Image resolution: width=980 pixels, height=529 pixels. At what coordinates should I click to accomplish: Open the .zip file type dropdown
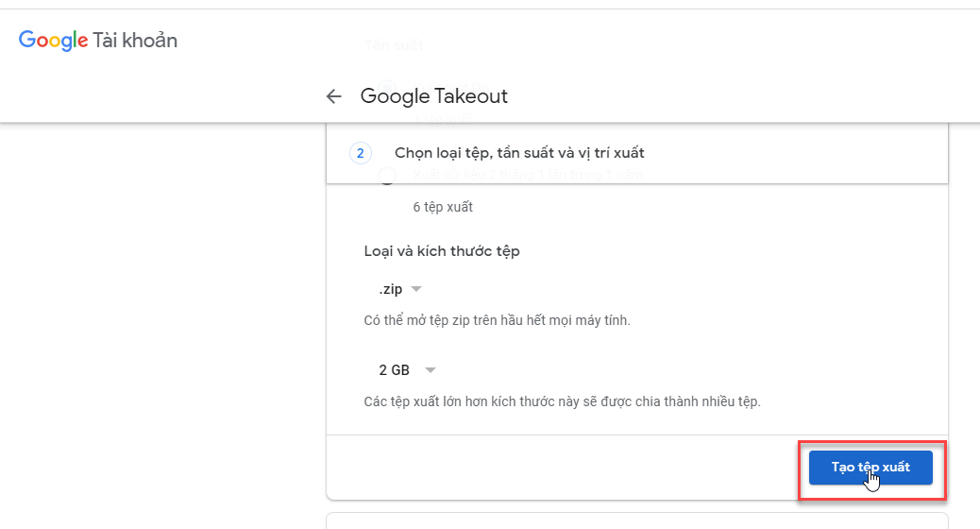[400, 289]
